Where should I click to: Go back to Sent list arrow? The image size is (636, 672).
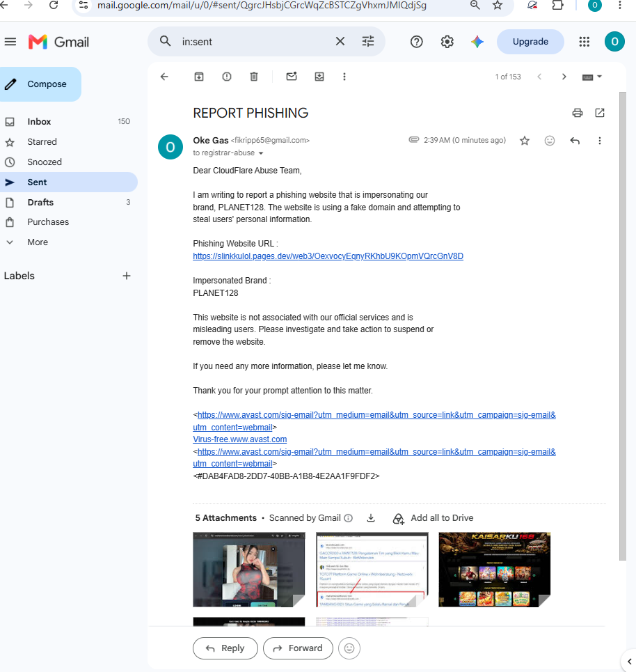pyautogui.click(x=164, y=77)
